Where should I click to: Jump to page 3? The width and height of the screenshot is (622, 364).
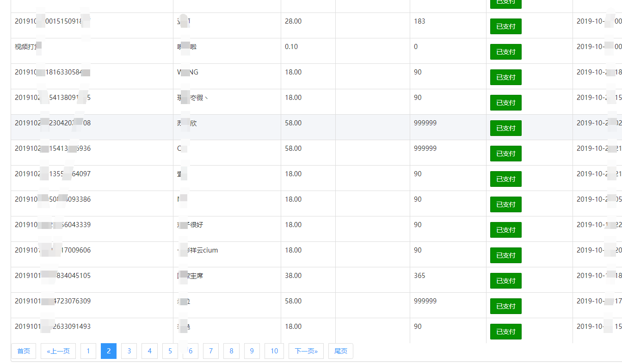[x=129, y=351]
